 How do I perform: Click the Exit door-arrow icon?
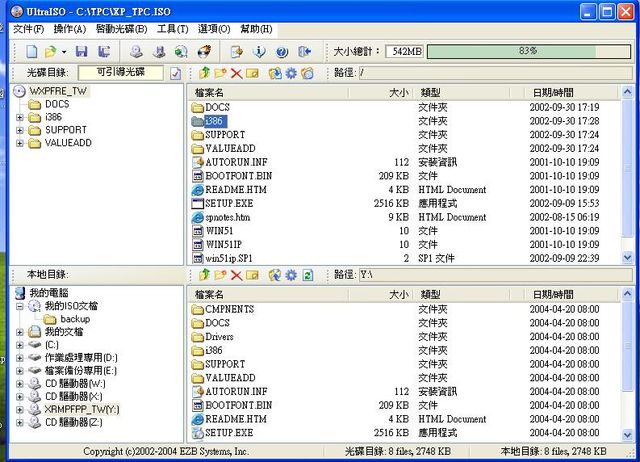[304, 51]
